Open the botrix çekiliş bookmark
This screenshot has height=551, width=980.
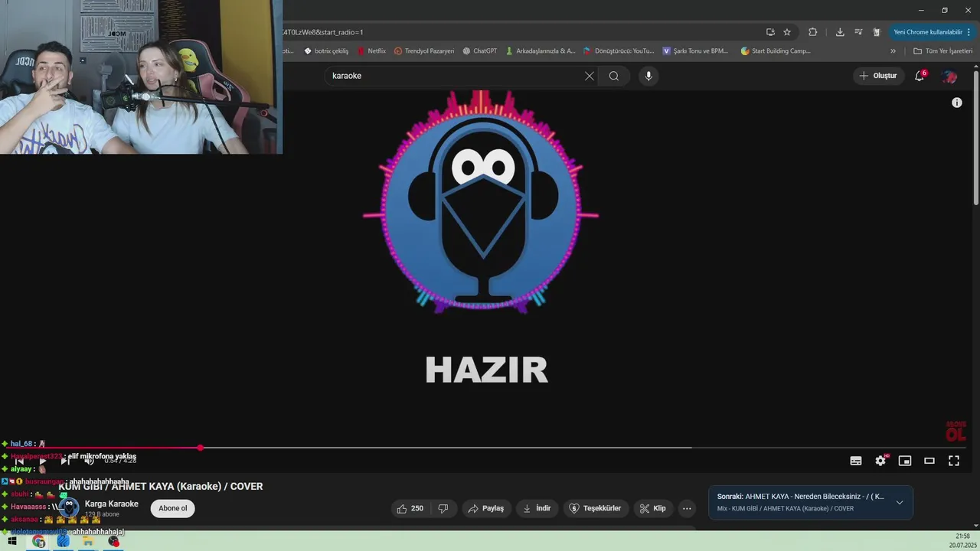point(326,51)
